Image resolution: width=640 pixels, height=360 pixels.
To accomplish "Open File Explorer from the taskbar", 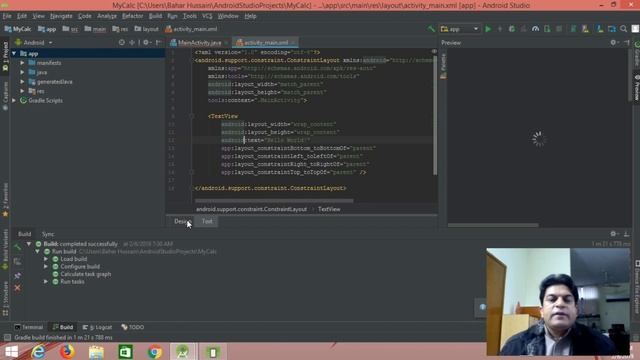I will click(96, 351).
